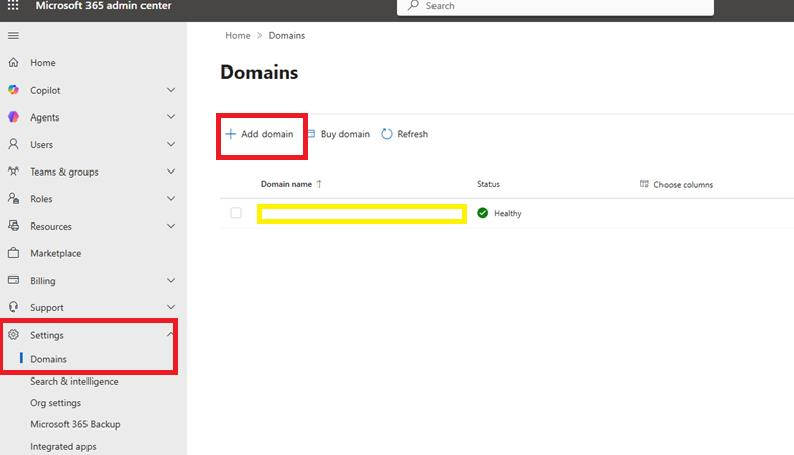Screen dimensions: 794x455
Task: Click the Marketplace bag icon
Action: [x=14, y=253]
